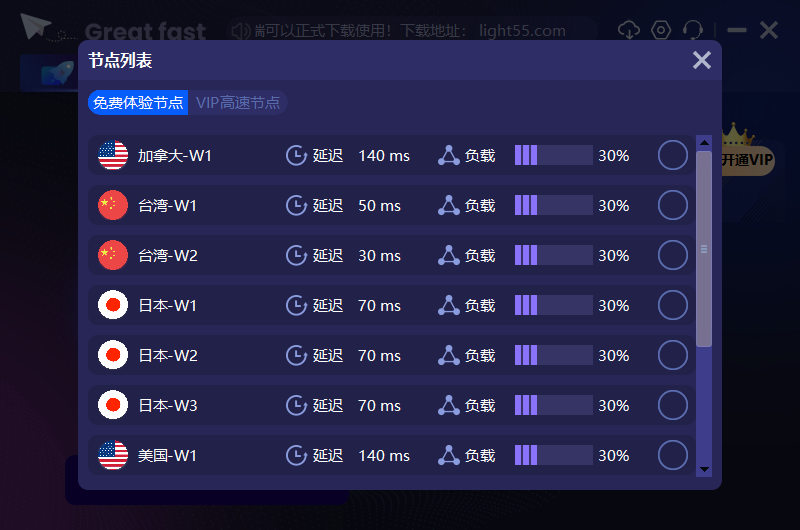Click the latency clock icon for 台湾-W2
The width and height of the screenshot is (800, 530).
click(x=296, y=256)
